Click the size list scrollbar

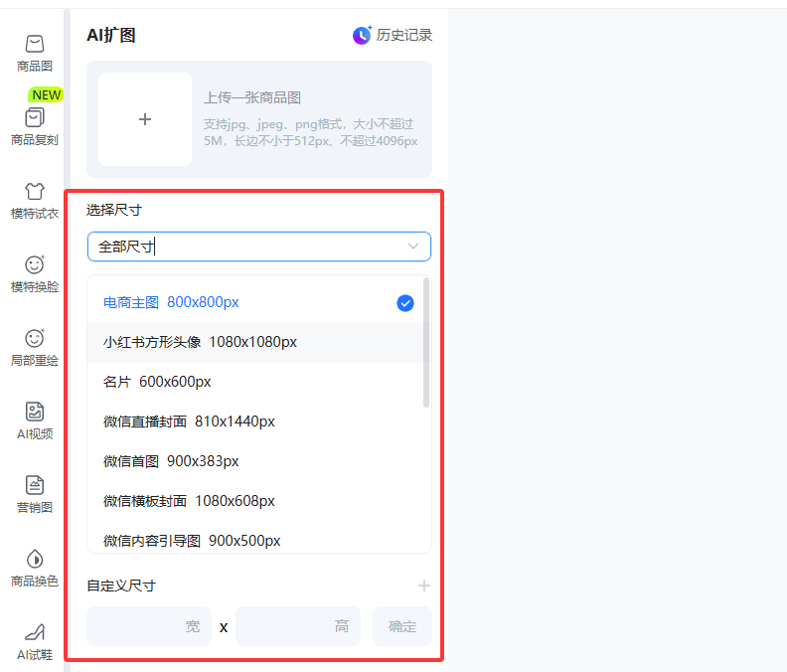[426, 342]
